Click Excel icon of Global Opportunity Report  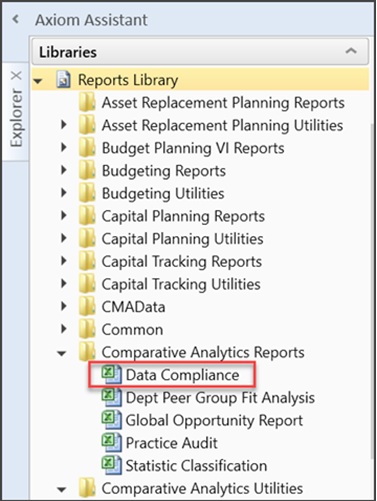[x=112, y=420]
